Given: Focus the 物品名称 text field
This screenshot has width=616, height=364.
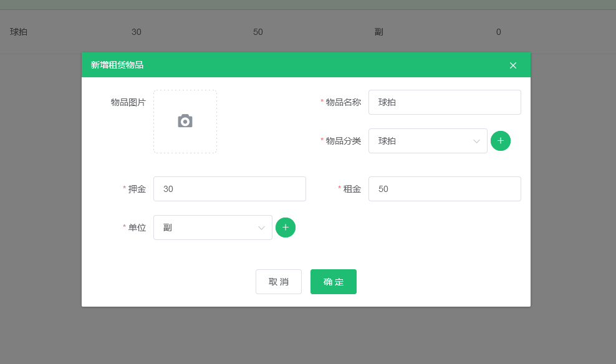Looking at the screenshot, I should 444,102.
